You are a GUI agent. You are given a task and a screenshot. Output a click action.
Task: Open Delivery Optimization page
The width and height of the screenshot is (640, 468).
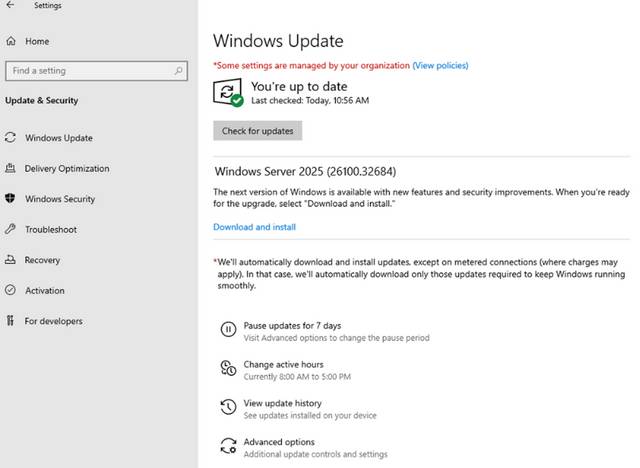(x=67, y=169)
